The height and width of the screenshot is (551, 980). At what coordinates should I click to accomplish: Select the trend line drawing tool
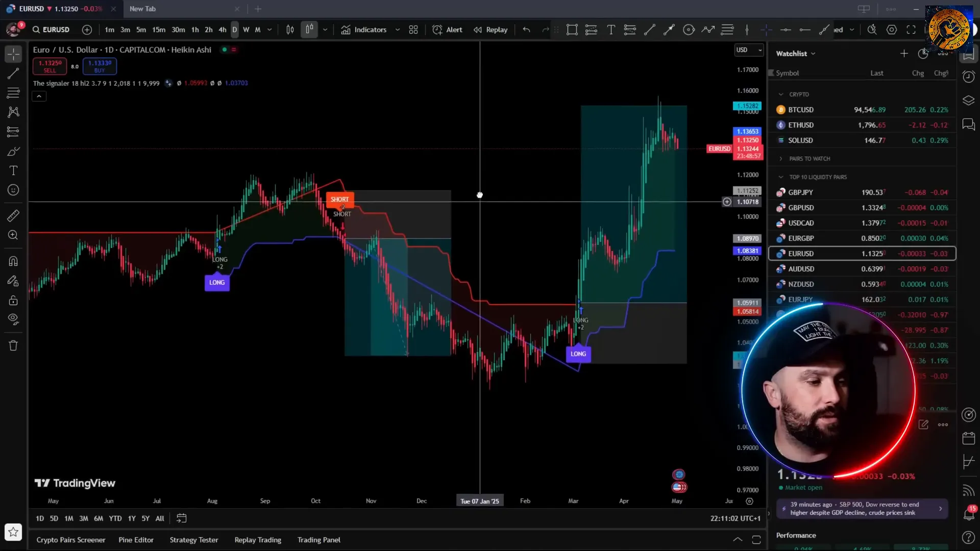tap(13, 73)
